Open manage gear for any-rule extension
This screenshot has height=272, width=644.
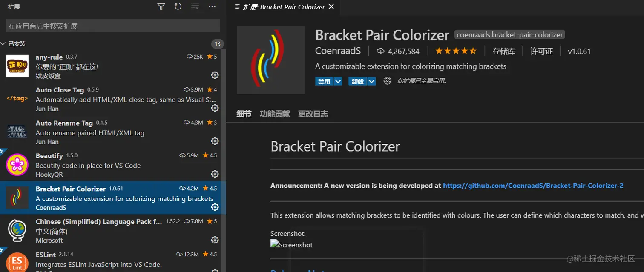[x=215, y=75]
